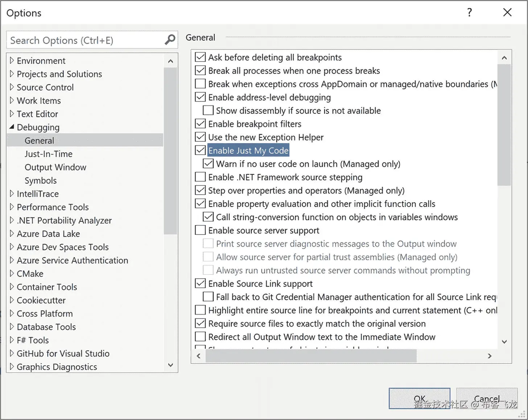This screenshot has height=420, width=528.
Task: Disable Enable Just My Code checkbox
Action: pyautogui.click(x=200, y=150)
